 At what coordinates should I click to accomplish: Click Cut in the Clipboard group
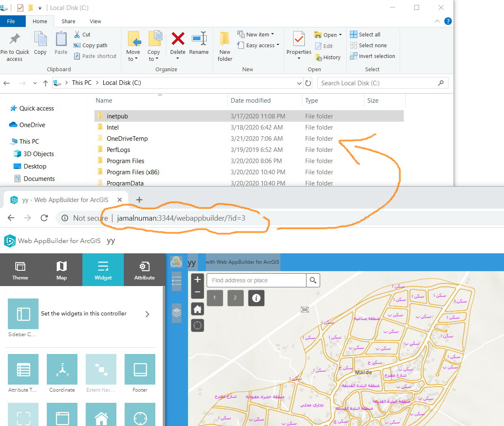point(82,34)
